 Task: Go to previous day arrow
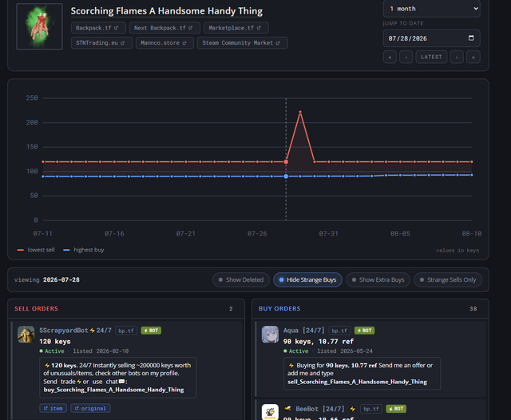coord(406,57)
